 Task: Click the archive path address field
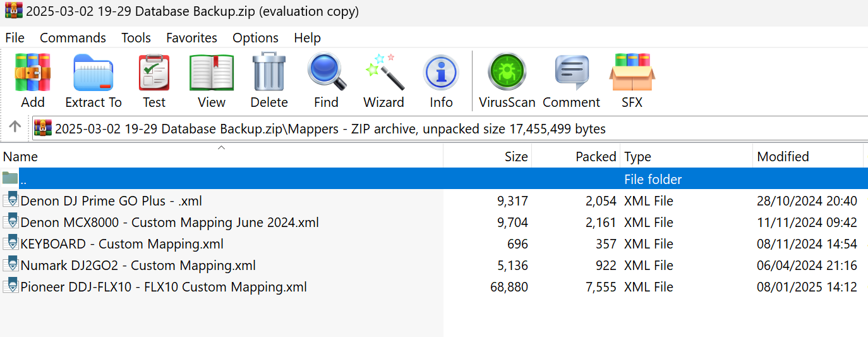pyautogui.click(x=450, y=129)
